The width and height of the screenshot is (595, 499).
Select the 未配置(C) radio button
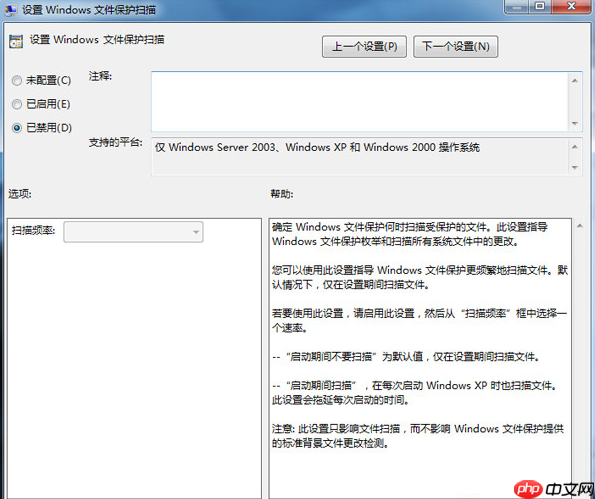(16, 80)
